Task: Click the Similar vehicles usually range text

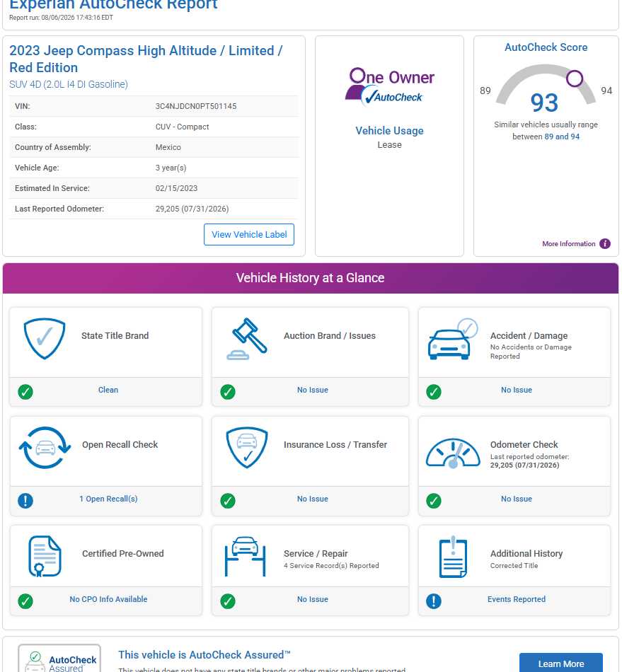Action: click(546, 130)
